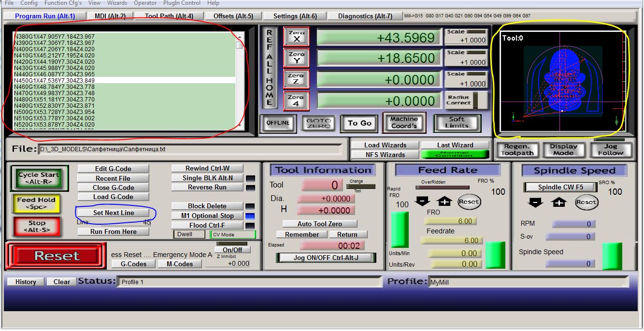Click the Recent File button
Viewport: 644px width, 331px height.
click(x=114, y=178)
